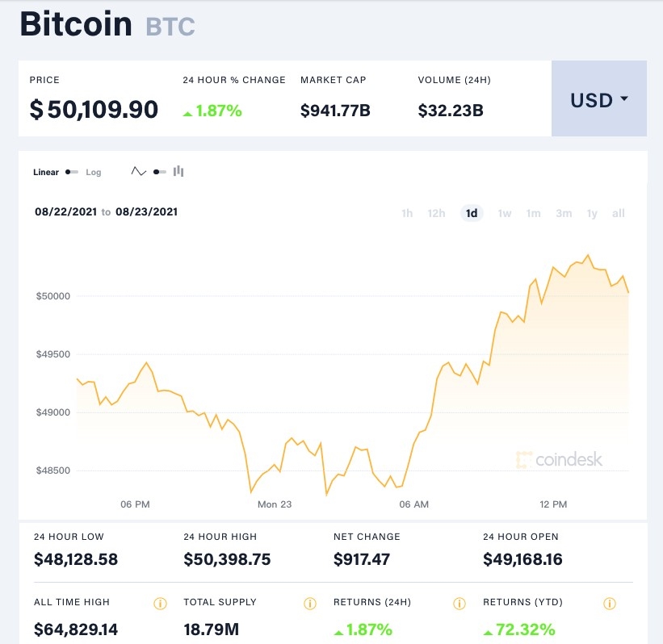This screenshot has height=644, width=663.
Task: Open the 3m chart view
Action: pyautogui.click(x=563, y=213)
